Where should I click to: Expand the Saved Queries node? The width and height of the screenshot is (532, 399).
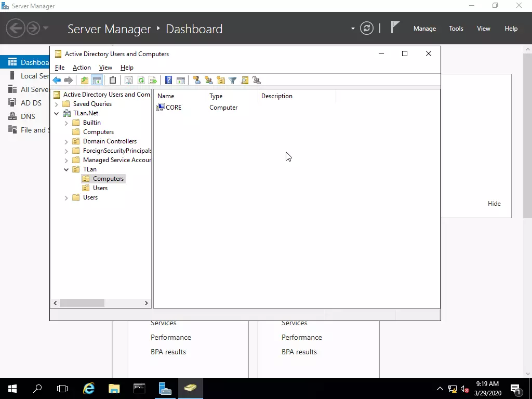click(x=57, y=104)
